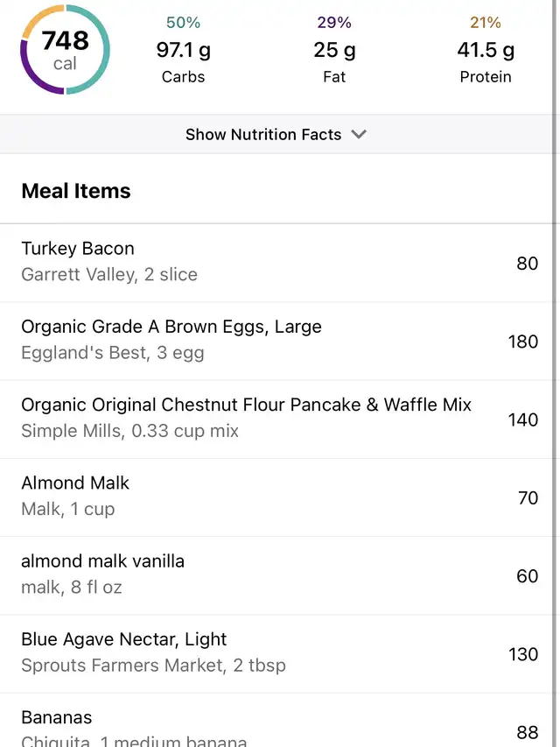This screenshot has width=560, height=747.
Task: Click the Show Nutrition Facts label
Action: (x=263, y=134)
